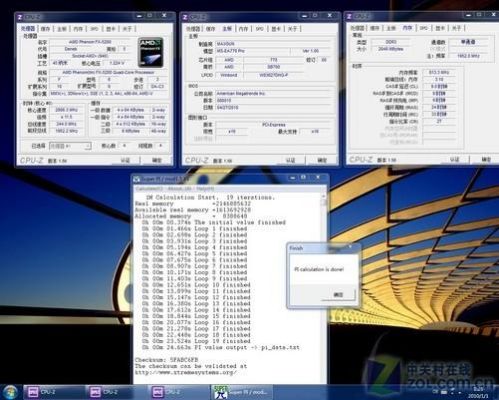The width and height of the screenshot is (499, 400).
Task: Select the 内存 (Memory) tab in the mainboard CPU-Z window
Action: 243,29
